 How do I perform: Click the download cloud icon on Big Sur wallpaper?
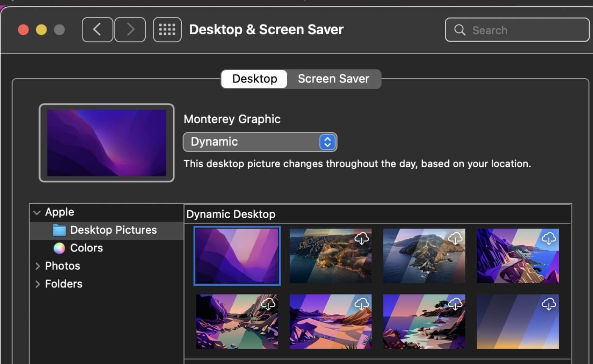362,239
